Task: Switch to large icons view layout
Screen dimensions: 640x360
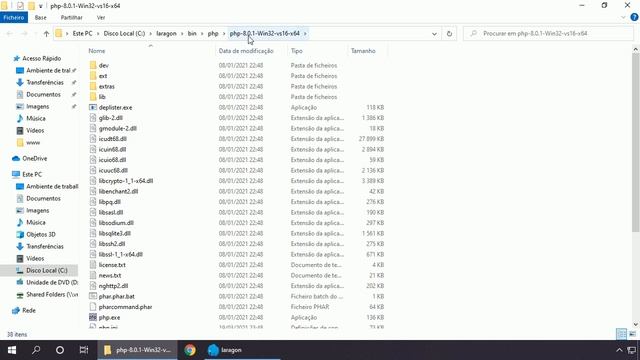Action: click(x=632, y=334)
